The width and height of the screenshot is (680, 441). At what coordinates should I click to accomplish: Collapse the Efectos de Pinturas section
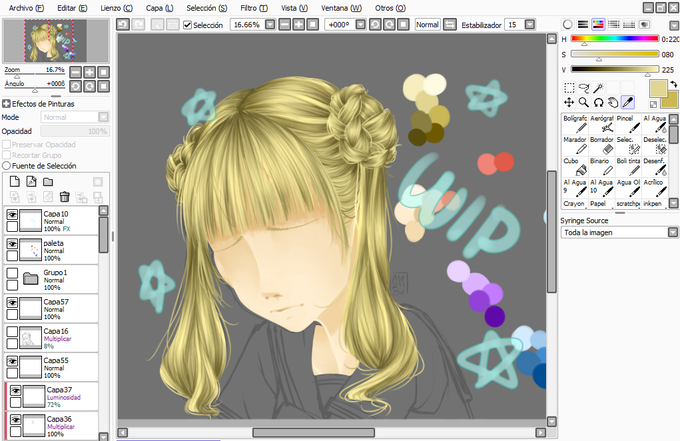6,104
